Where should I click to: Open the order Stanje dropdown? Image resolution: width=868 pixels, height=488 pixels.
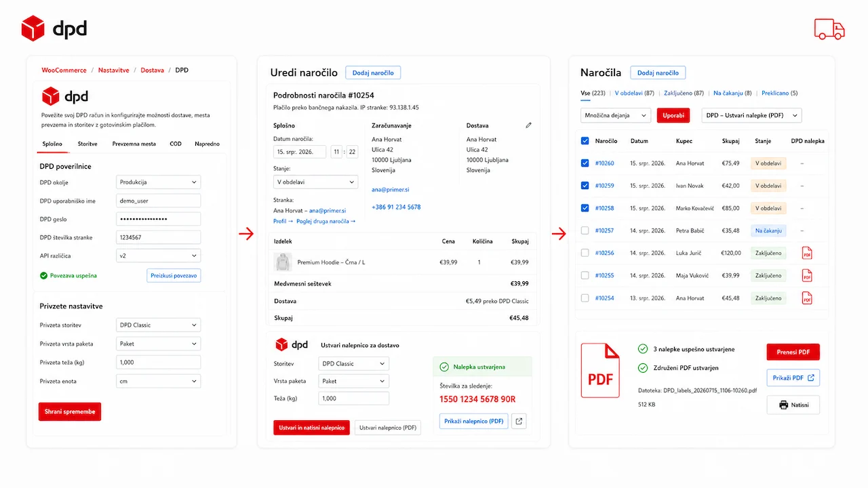(x=315, y=182)
